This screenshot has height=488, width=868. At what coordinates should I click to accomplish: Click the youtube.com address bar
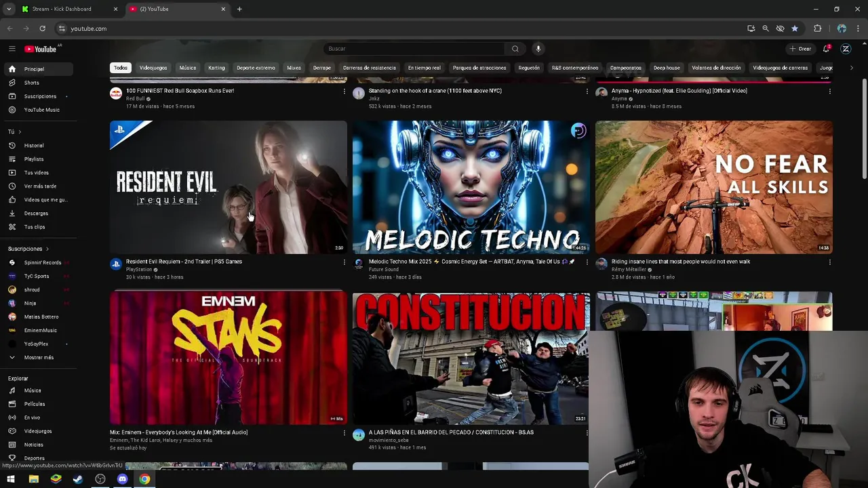[400, 28]
